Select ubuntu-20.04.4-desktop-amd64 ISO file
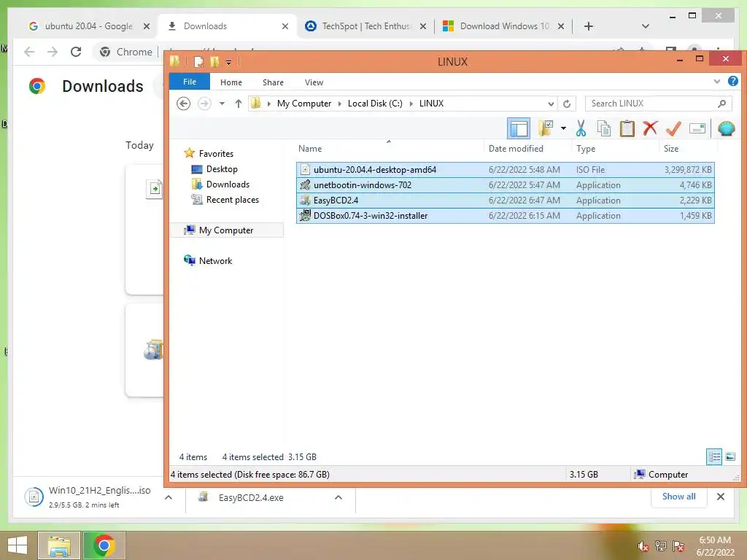Viewport: 747px width, 560px height. click(x=505, y=169)
